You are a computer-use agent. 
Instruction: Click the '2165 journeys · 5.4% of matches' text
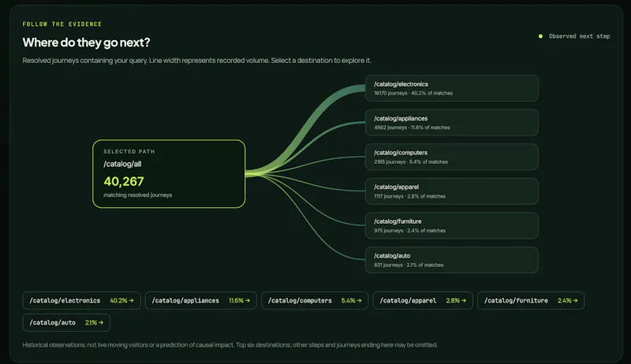[411, 162]
